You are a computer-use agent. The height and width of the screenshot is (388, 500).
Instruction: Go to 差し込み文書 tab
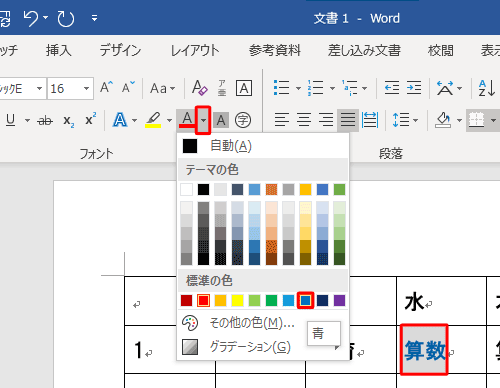(364, 50)
